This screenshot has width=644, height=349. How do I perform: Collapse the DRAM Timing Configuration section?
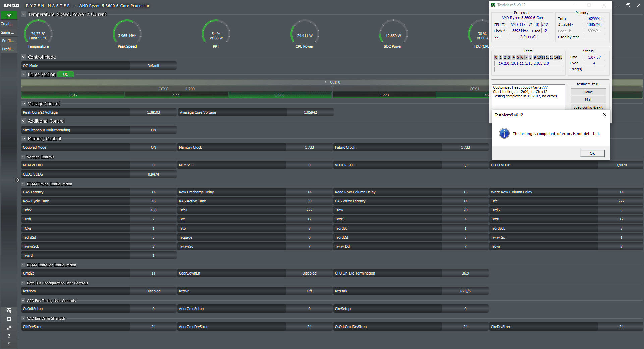pyautogui.click(x=23, y=184)
